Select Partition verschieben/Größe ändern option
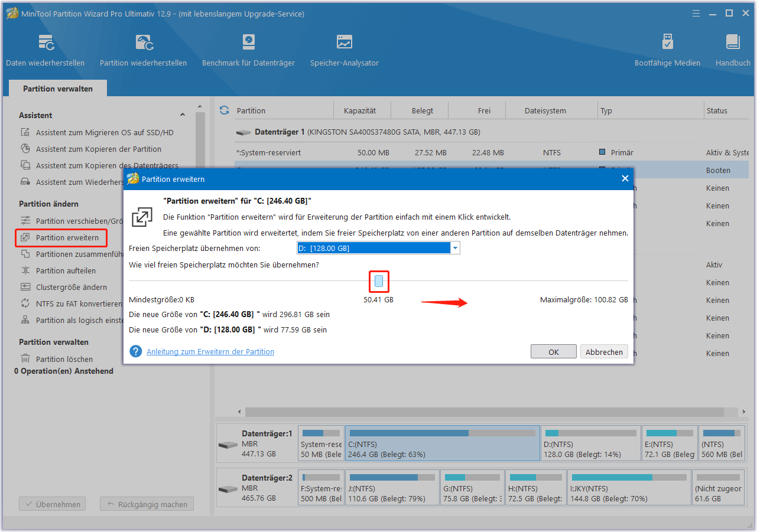Viewport: 757px width, 532px height. tap(71, 221)
